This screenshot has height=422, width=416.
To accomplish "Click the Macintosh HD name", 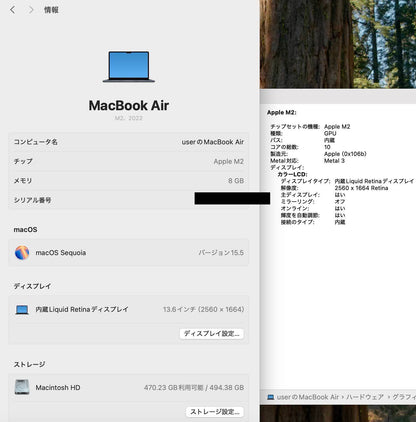I will click(x=58, y=388).
